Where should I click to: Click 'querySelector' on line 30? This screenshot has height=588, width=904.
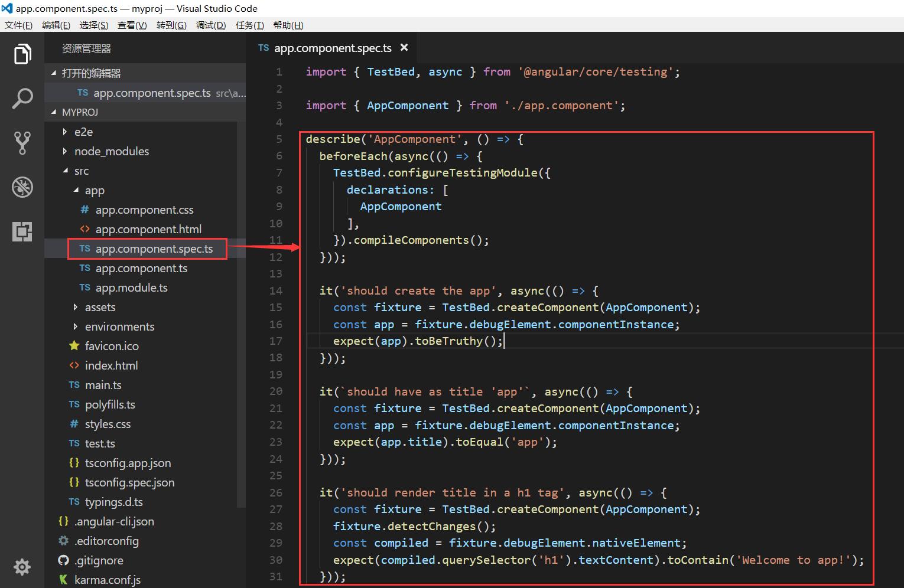[x=487, y=560]
